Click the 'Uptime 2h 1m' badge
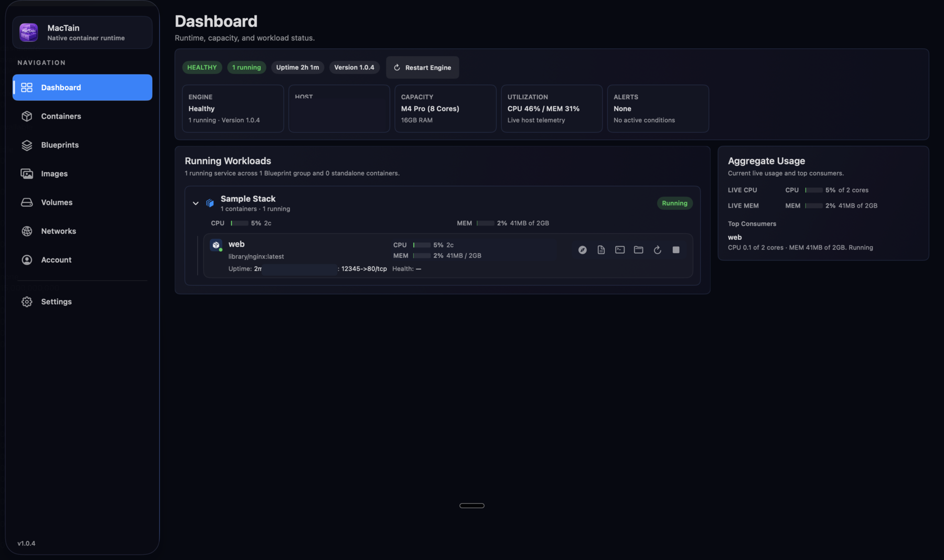Image resolution: width=944 pixels, height=560 pixels. 297,68
